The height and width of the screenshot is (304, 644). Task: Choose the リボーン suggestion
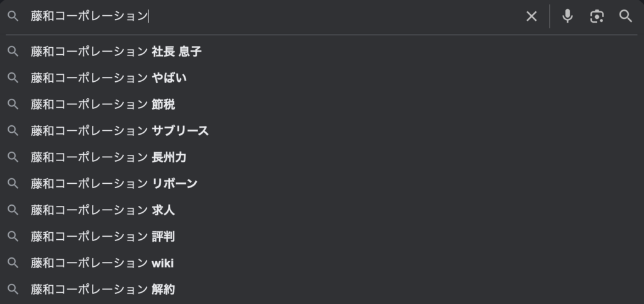click(x=114, y=184)
